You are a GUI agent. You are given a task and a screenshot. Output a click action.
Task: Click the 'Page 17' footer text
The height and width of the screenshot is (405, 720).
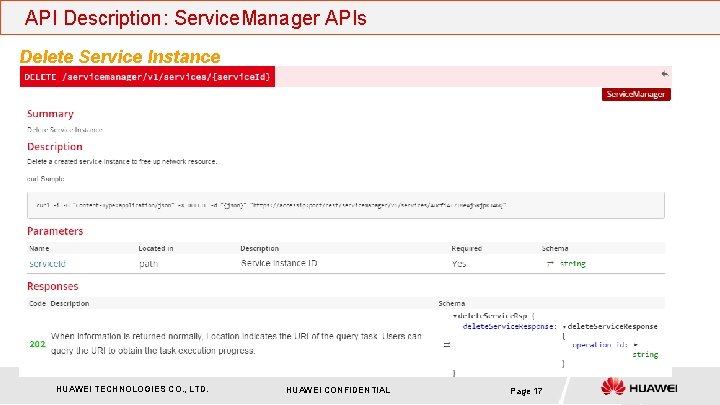point(526,391)
